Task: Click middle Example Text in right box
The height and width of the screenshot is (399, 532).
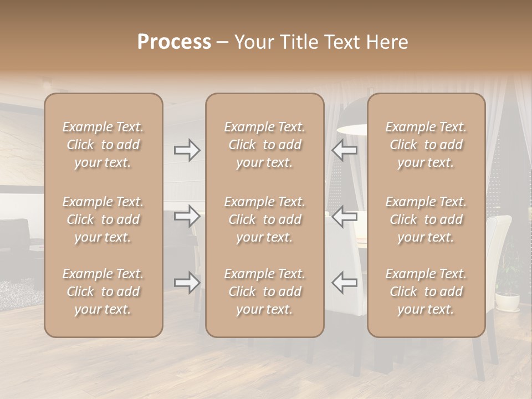Action: [x=426, y=219]
